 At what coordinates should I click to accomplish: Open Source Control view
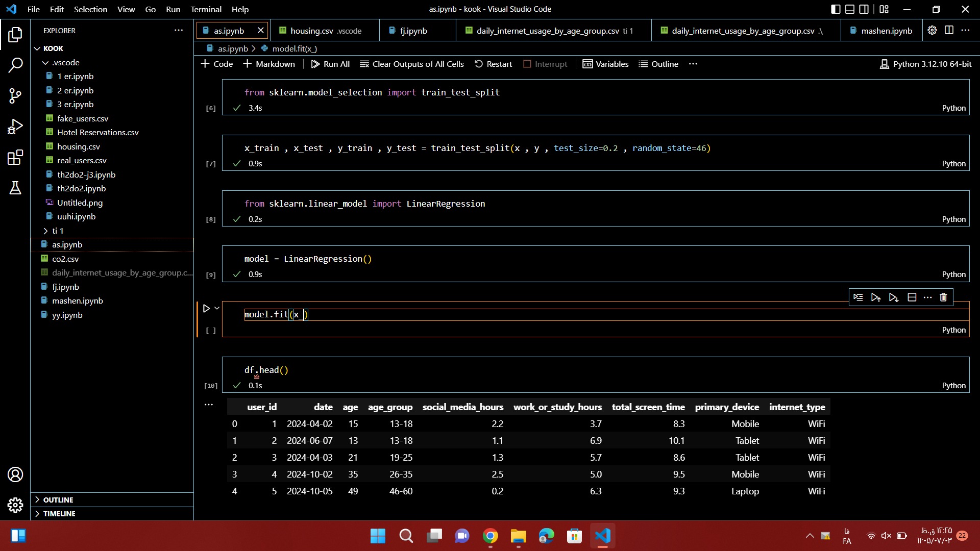(15, 95)
